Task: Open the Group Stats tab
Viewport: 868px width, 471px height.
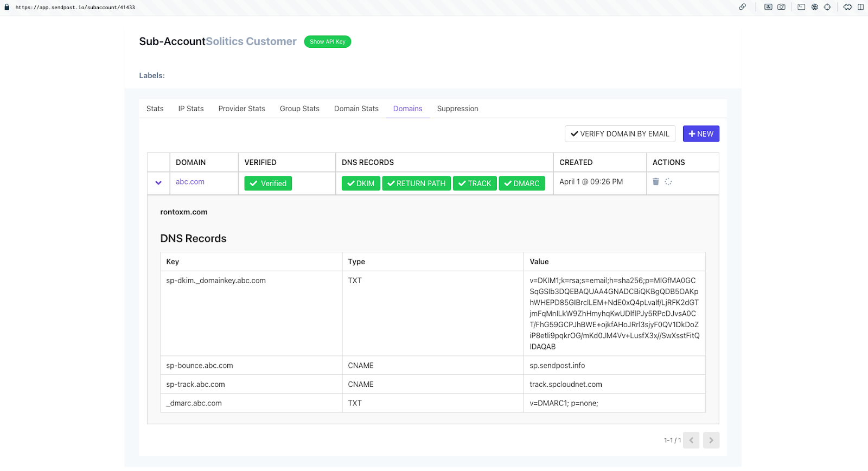Action: [299, 109]
